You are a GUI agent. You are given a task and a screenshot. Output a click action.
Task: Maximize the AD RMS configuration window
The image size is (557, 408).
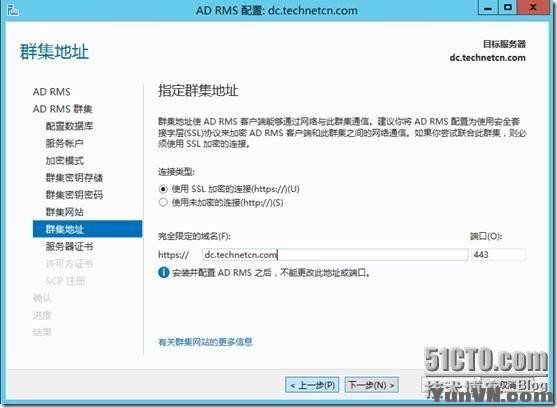point(508,8)
